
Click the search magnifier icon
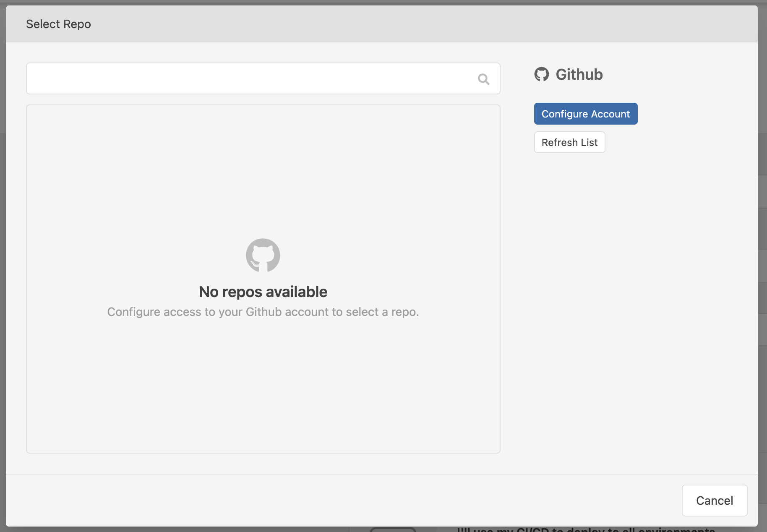pyautogui.click(x=483, y=79)
